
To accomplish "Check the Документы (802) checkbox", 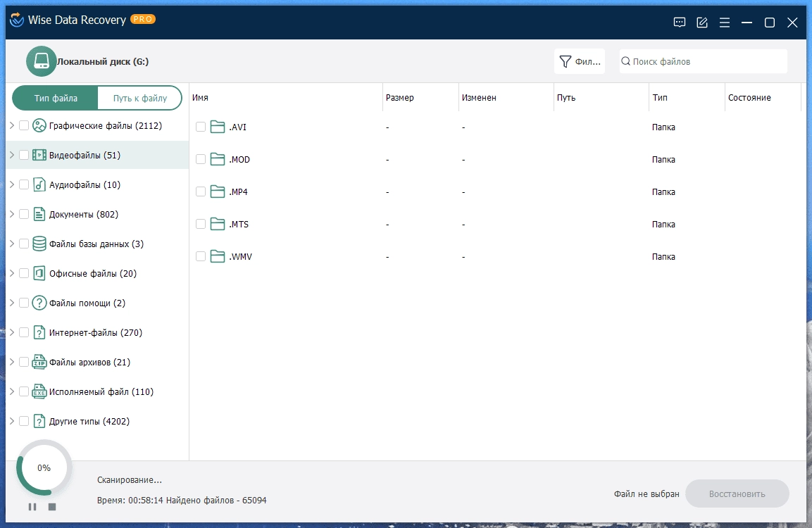I will [24, 214].
